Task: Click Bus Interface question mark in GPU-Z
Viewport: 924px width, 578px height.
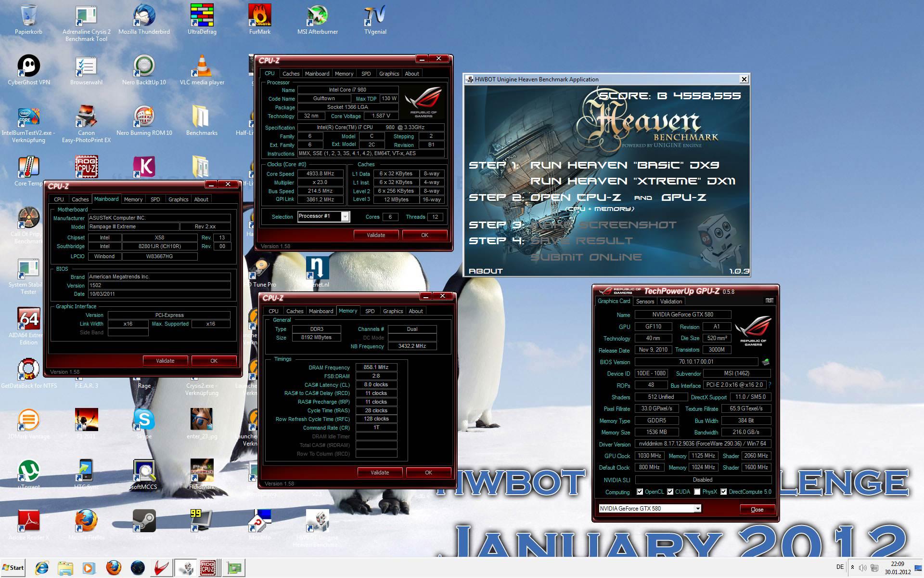Action: [x=770, y=385]
